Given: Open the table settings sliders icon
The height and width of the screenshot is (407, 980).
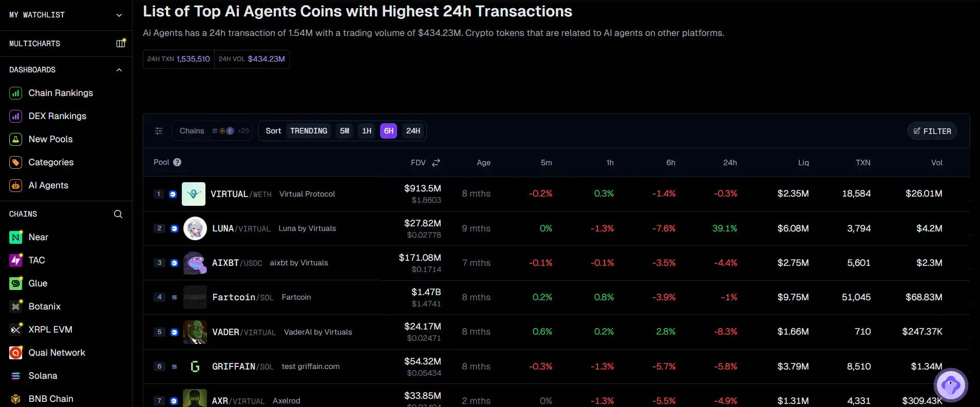Looking at the screenshot, I should click(x=159, y=131).
